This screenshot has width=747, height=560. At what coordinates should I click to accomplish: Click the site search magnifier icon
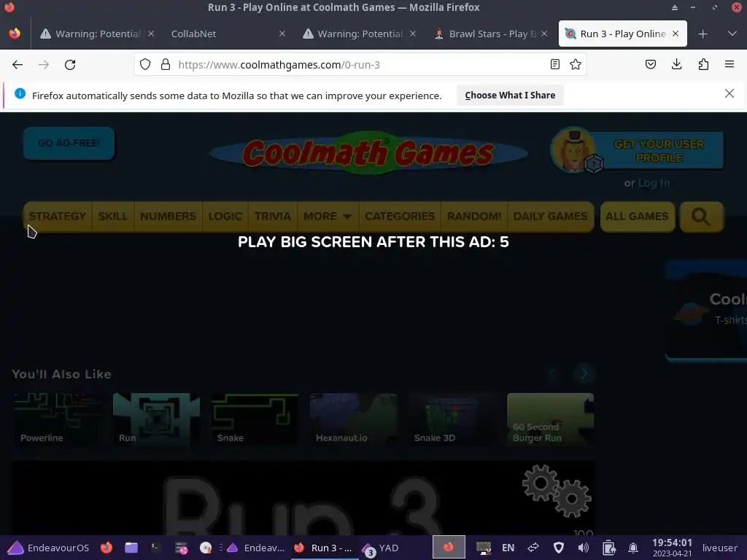tap(701, 217)
